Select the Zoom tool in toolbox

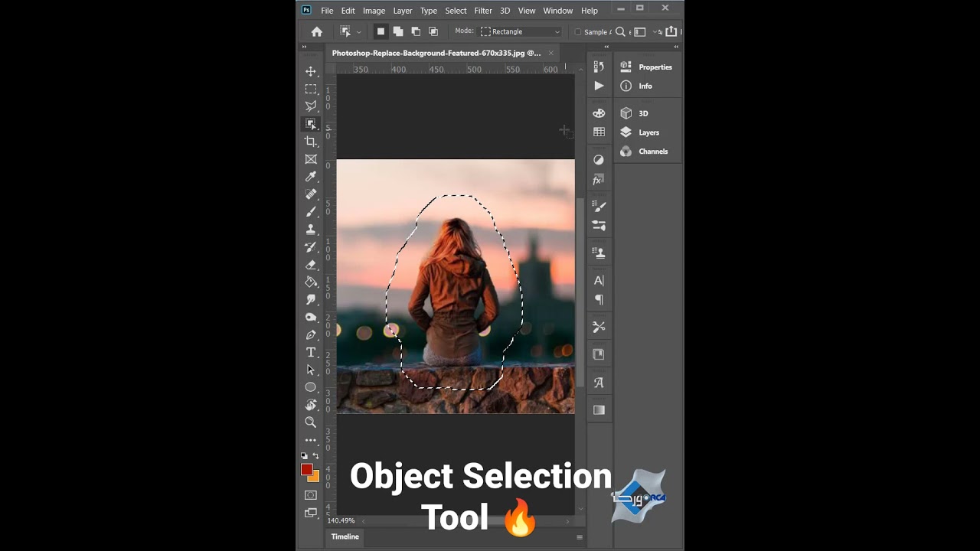311,422
